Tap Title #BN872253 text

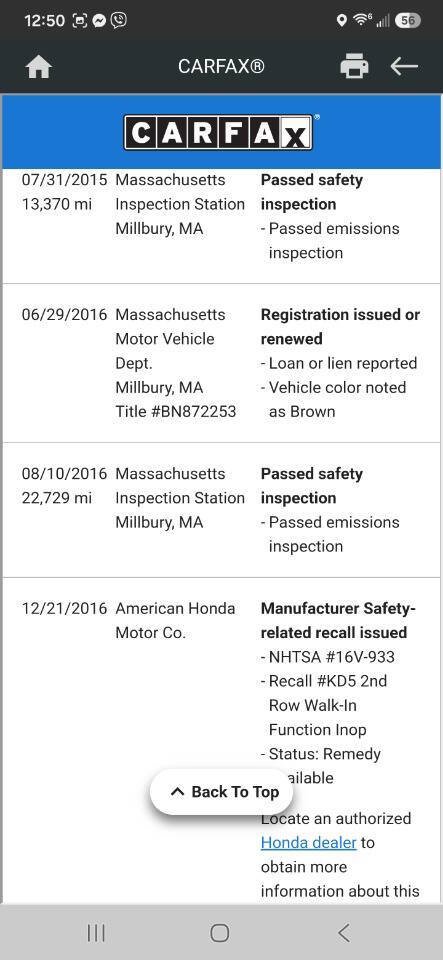[176, 411]
